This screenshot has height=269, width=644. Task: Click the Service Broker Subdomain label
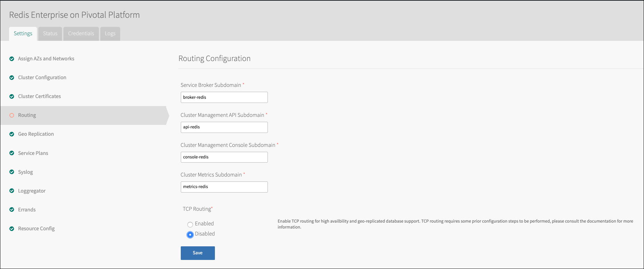tap(211, 85)
